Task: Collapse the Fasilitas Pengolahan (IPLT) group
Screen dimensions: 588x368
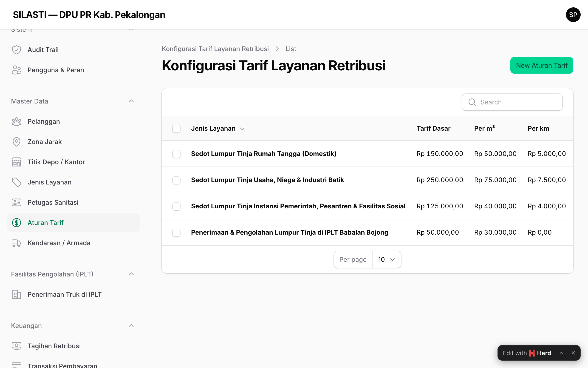Action: 131,274
